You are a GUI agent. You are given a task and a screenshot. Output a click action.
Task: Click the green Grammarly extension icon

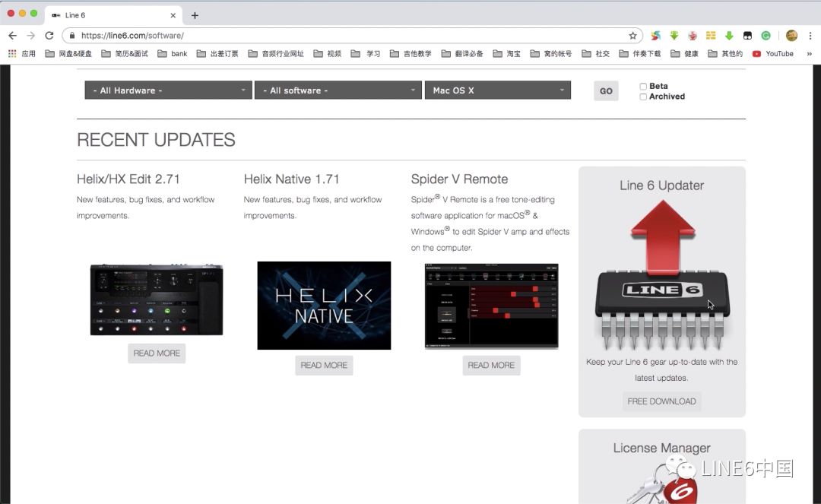[766, 36]
